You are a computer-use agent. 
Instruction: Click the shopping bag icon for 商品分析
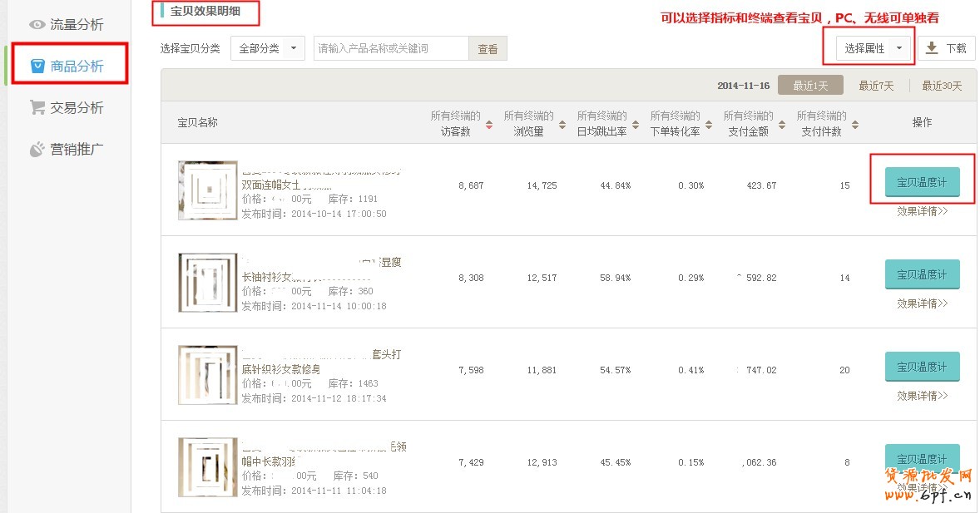point(37,66)
